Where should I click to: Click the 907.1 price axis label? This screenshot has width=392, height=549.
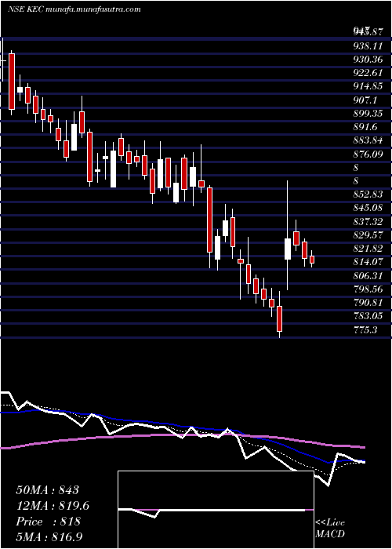tap(365, 100)
